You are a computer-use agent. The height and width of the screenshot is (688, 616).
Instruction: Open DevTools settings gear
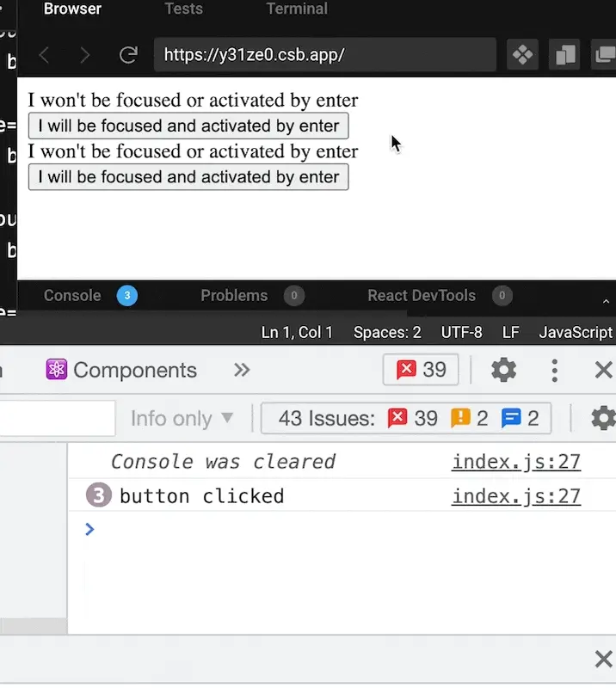[x=503, y=370]
